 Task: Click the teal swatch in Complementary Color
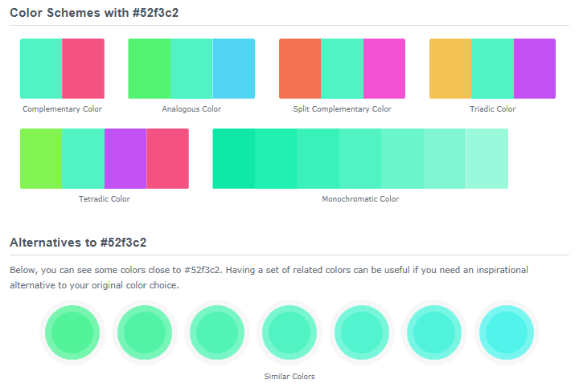pyautogui.click(x=41, y=68)
